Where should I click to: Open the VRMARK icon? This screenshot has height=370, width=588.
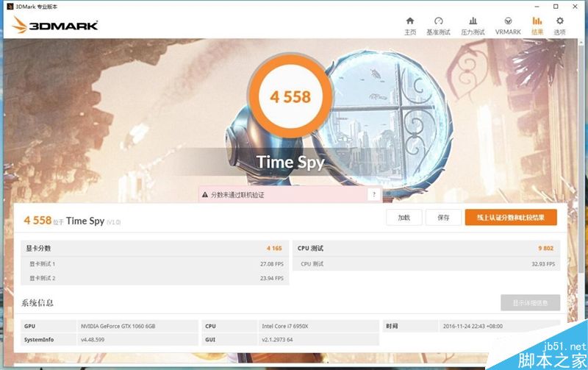click(508, 26)
